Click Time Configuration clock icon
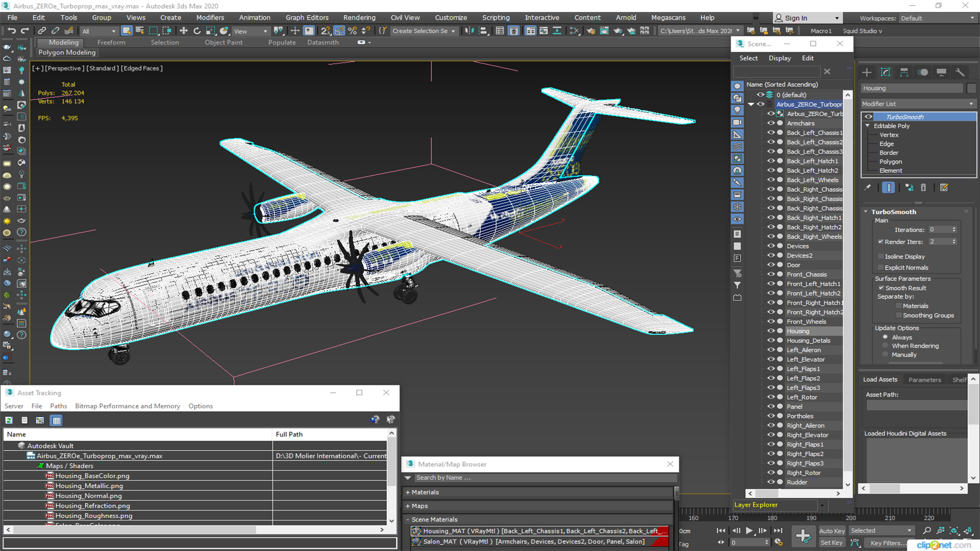Image resolution: width=980 pixels, height=551 pixels. tap(778, 542)
